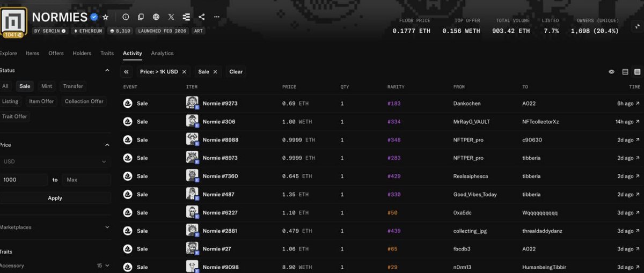Open the external link icon for the 14h ago sale

[638, 122]
